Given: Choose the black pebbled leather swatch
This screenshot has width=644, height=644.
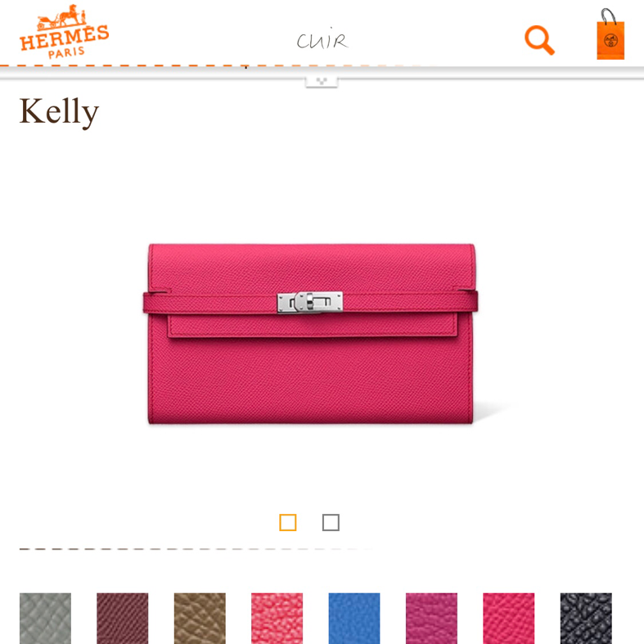Looking at the screenshot, I should pyautogui.click(x=586, y=618).
